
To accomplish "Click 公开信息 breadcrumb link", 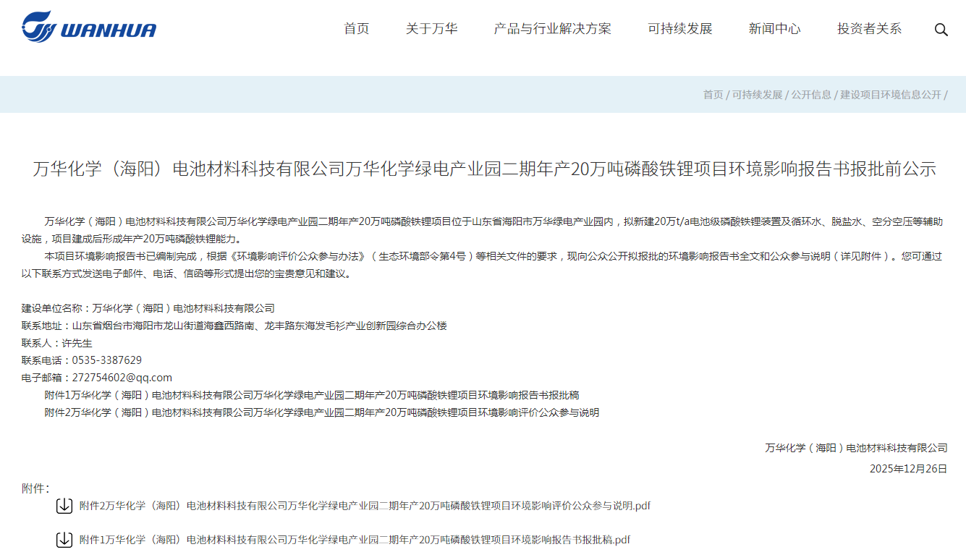I will [x=811, y=95].
